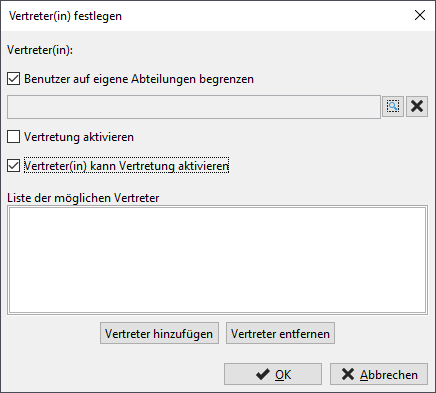Click the 'Vertretung aktivieren' label text
This screenshot has height=393, width=436.
click(x=79, y=137)
